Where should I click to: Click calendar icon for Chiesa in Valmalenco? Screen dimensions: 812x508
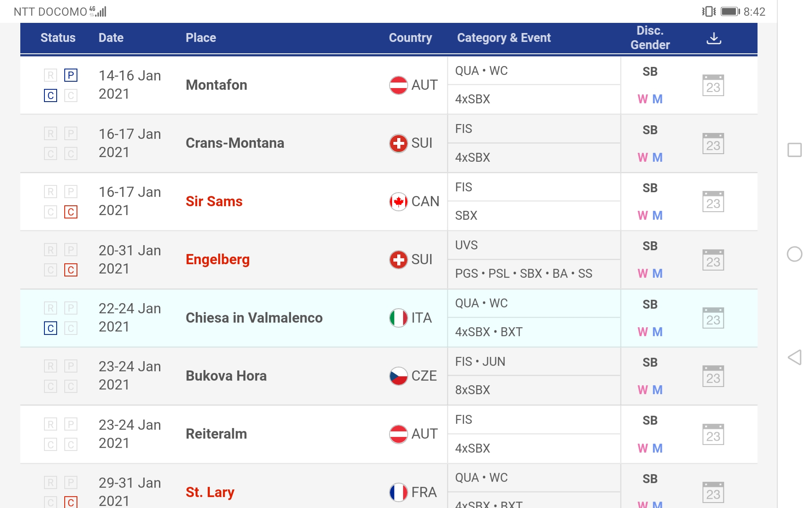click(713, 318)
